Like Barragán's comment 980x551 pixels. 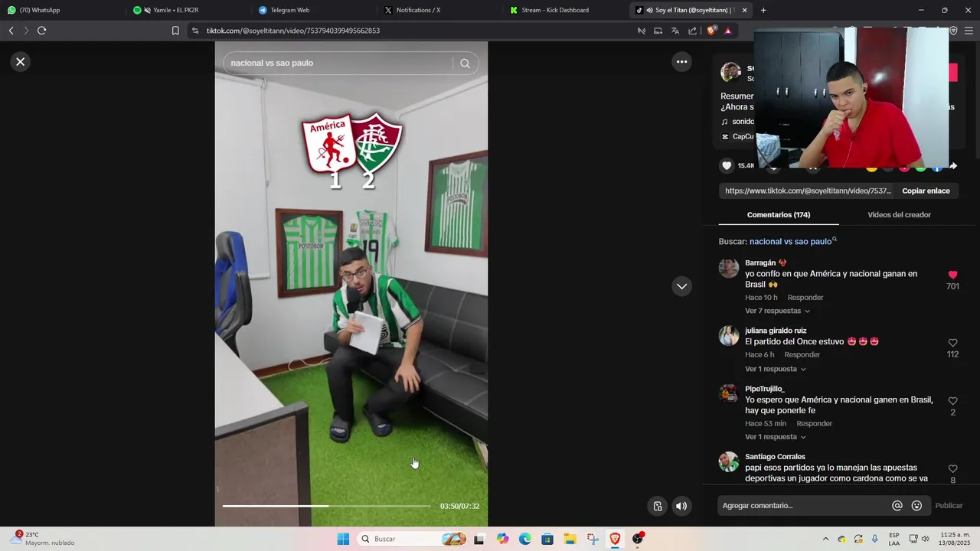(x=952, y=275)
